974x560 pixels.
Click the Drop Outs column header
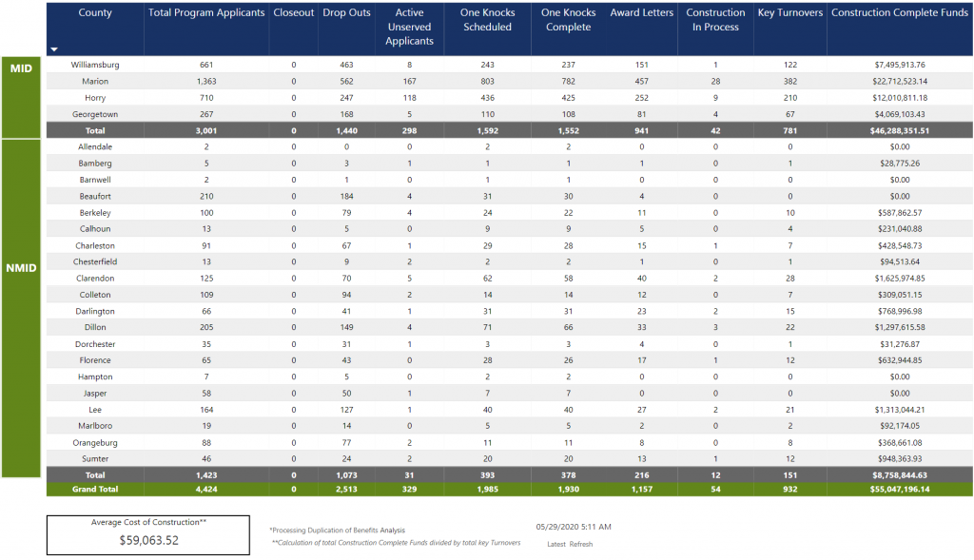point(346,12)
